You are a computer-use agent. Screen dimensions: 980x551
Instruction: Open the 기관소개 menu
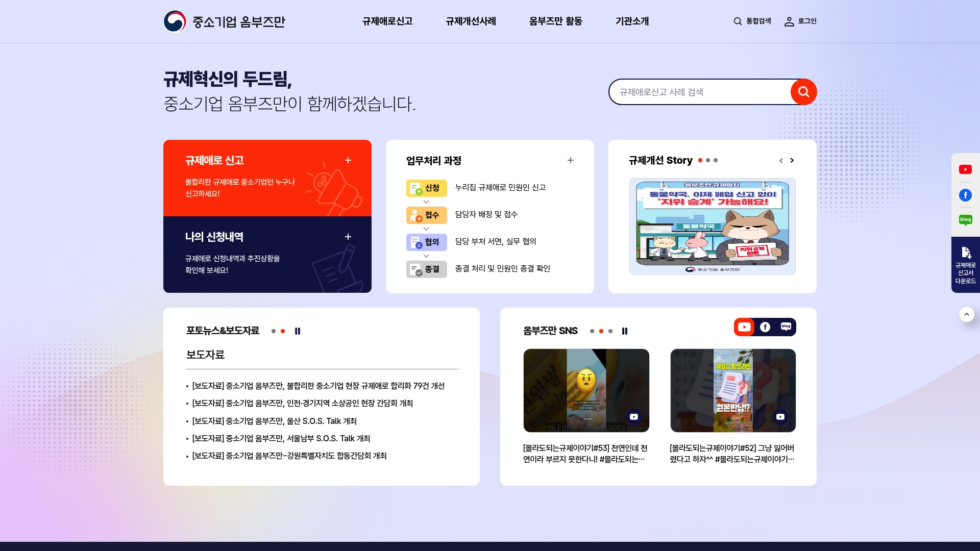(x=631, y=21)
